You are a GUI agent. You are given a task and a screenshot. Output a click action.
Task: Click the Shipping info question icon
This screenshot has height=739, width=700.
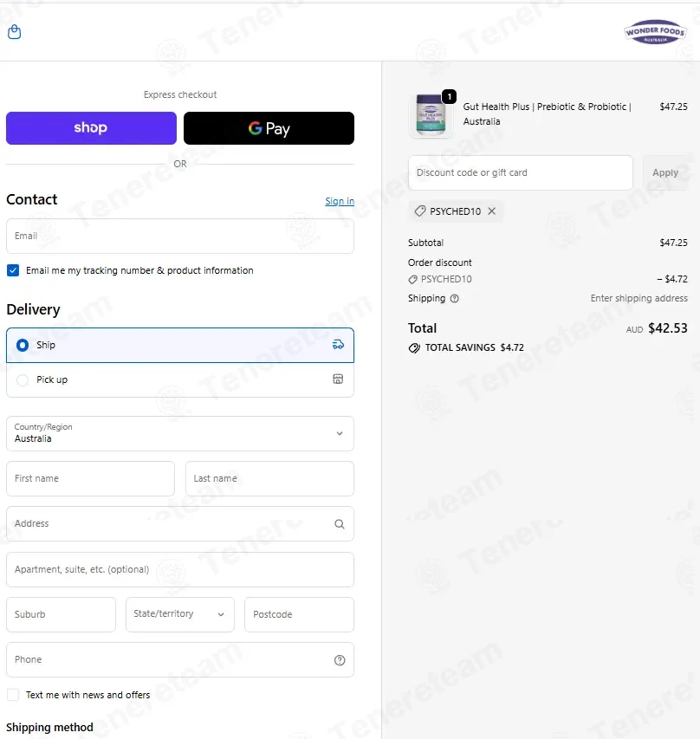pyautogui.click(x=455, y=298)
